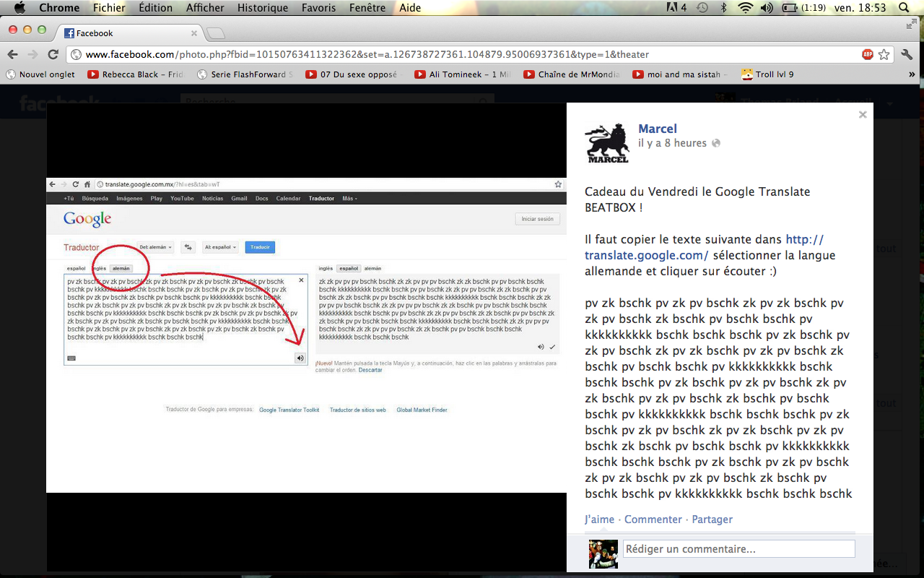This screenshot has height=578, width=924.
Task: Check battery status showing 1:19
Action: (804, 8)
